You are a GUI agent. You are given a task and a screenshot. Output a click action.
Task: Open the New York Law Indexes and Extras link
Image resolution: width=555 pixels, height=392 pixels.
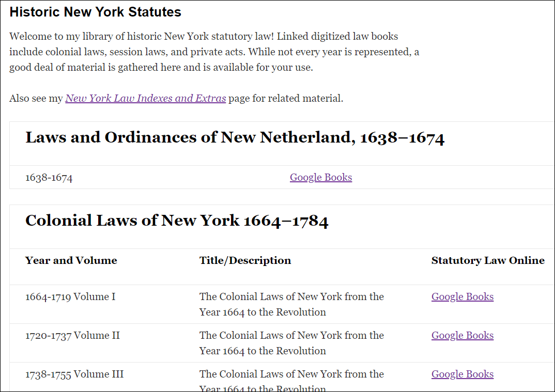[145, 98]
